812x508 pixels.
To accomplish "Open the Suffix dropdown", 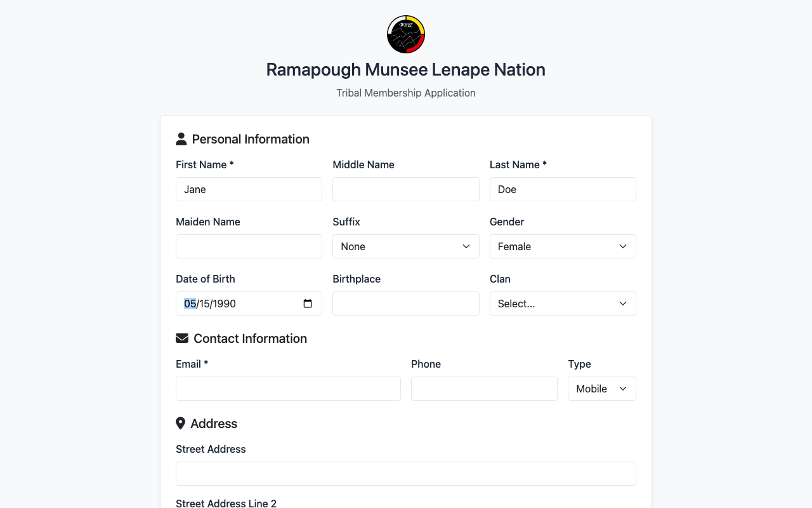I will (405, 246).
